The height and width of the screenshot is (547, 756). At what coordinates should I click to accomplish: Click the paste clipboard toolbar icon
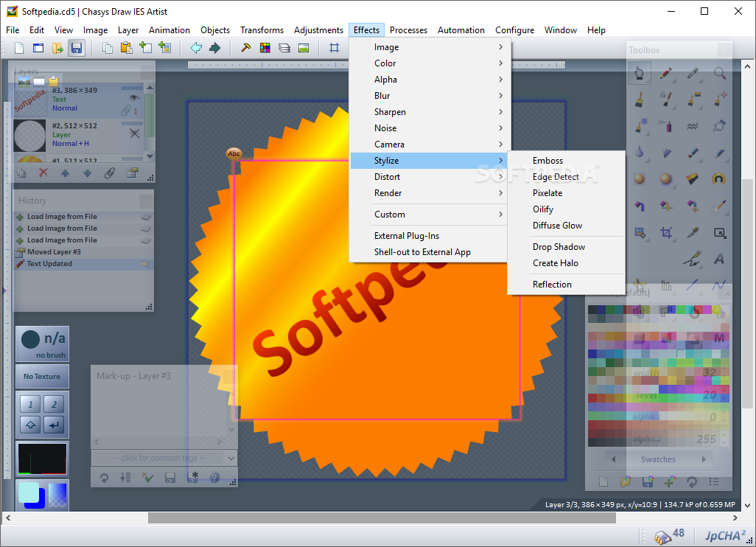click(x=126, y=48)
